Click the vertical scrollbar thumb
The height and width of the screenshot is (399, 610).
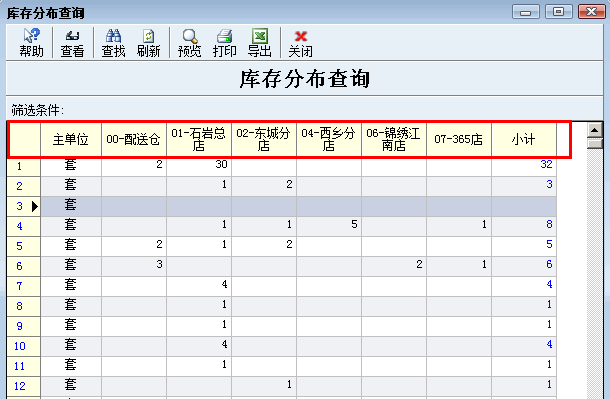[x=594, y=144]
